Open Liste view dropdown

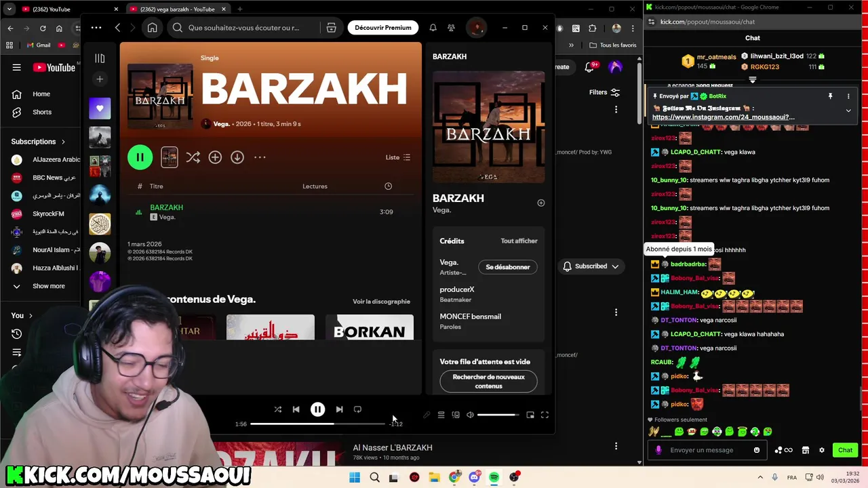point(398,157)
